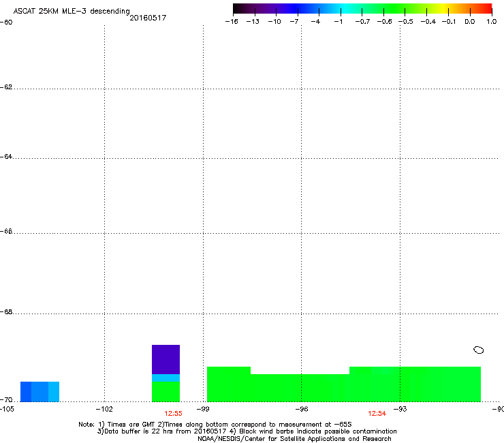Image resolution: width=504 pixels, height=443 pixels.
Task: Click the -0.4 color bar label
Action: tap(428, 22)
